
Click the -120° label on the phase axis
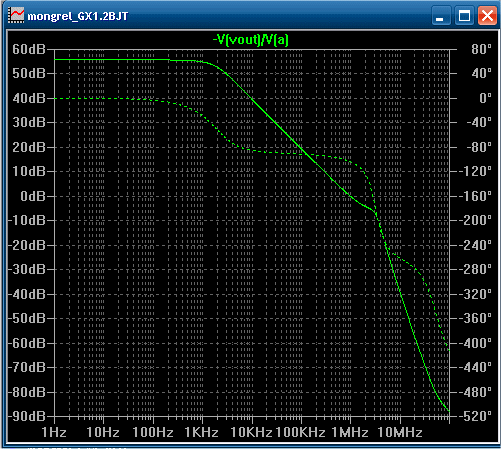coord(475,171)
